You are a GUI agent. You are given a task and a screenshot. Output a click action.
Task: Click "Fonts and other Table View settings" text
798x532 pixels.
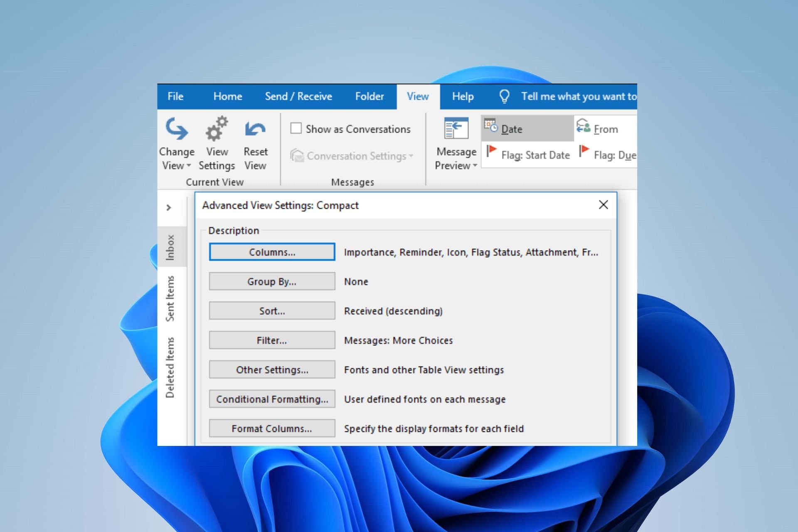[424, 370]
